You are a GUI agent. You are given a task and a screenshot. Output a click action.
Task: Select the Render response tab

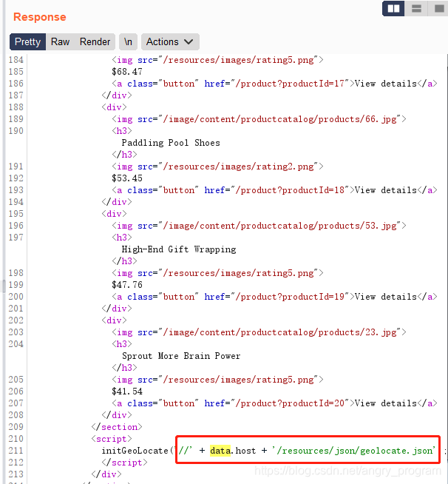click(x=95, y=41)
